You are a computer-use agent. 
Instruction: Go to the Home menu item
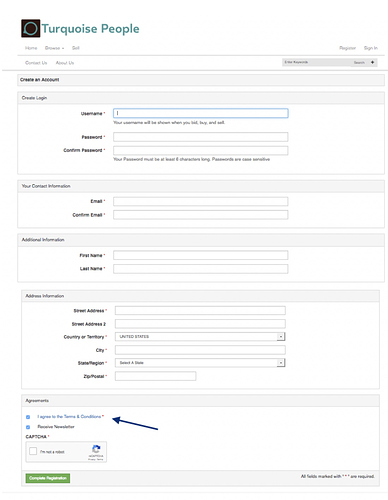[31, 48]
